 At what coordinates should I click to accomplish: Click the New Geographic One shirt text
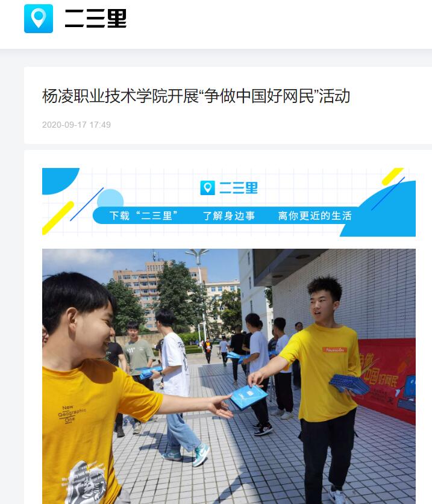pyautogui.click(x=72, y=414)
